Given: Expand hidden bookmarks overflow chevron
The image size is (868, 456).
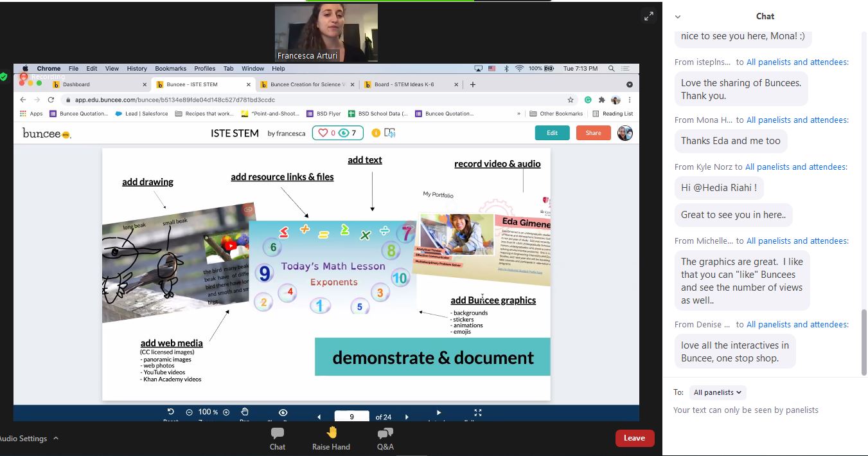Looking at the screenshot, I should pos(518,114).
